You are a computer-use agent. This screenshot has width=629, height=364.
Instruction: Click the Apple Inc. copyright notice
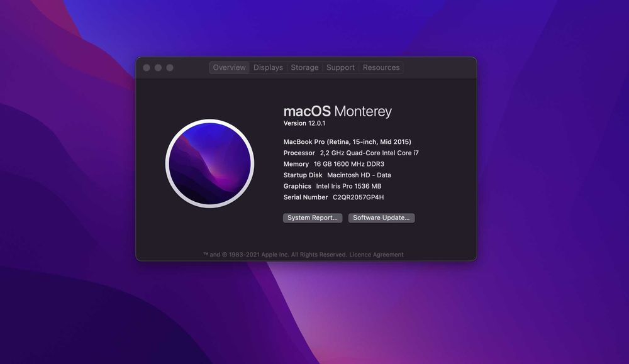click(275, 255)
